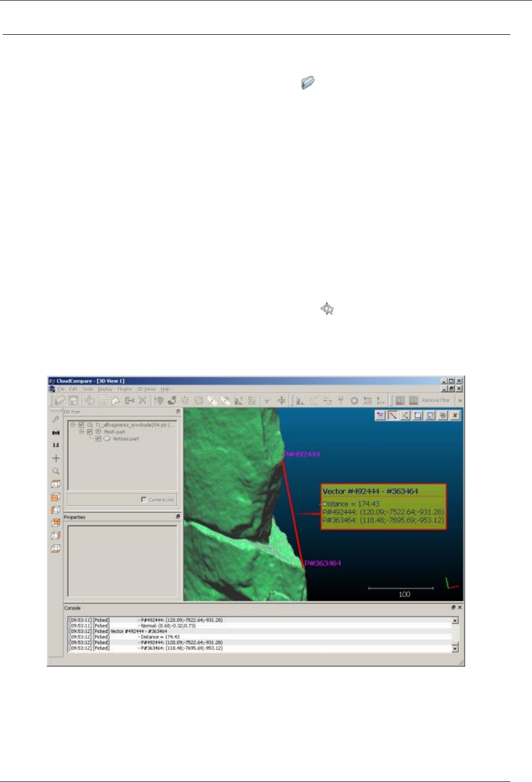Set back view cube icon
Image resolution: width=532 pixels, height=782 pixels.
click(x=56, y=523)
